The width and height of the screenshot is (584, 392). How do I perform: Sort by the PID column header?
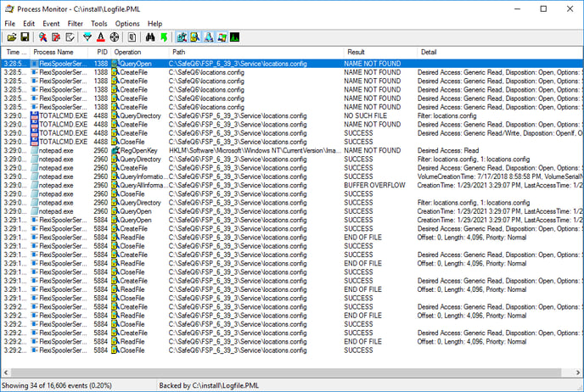99,52
